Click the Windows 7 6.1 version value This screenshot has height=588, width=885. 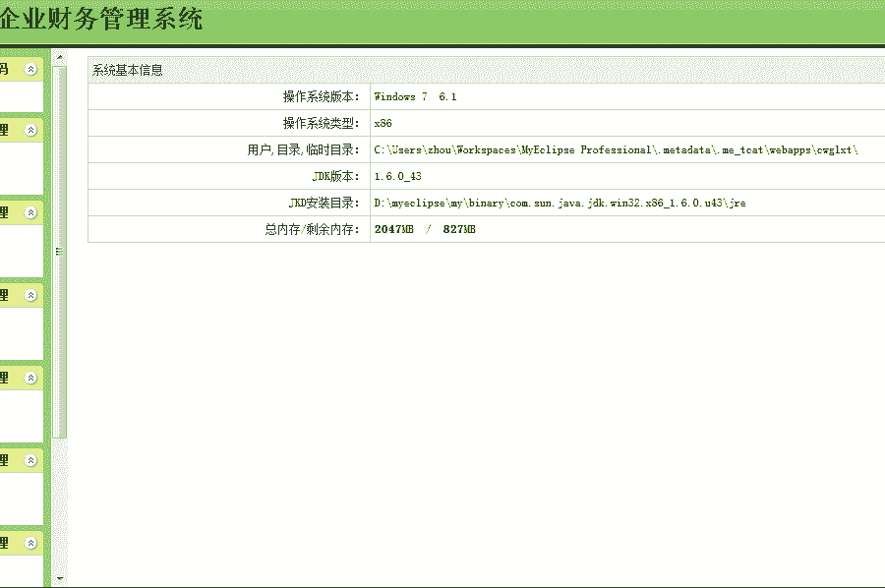(415, 97)
